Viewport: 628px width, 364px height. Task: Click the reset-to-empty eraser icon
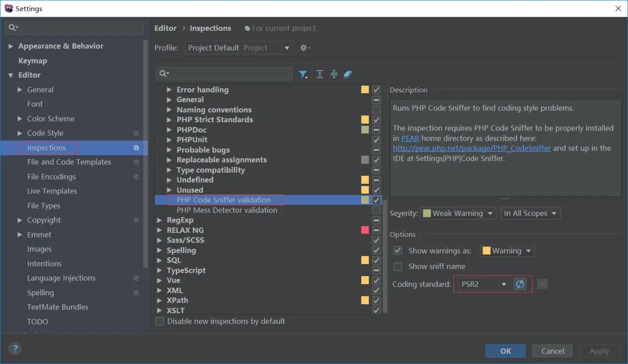coord(347,74)
